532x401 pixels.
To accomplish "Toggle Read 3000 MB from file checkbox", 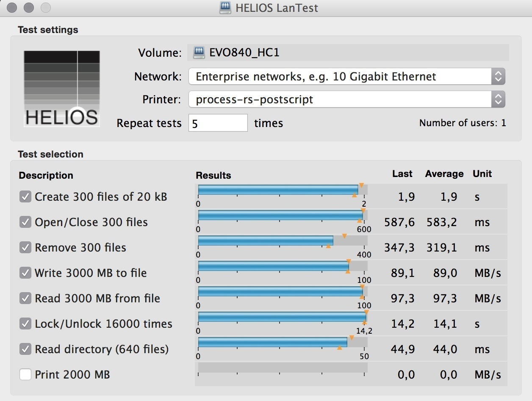I will click(x=25, y=298).
